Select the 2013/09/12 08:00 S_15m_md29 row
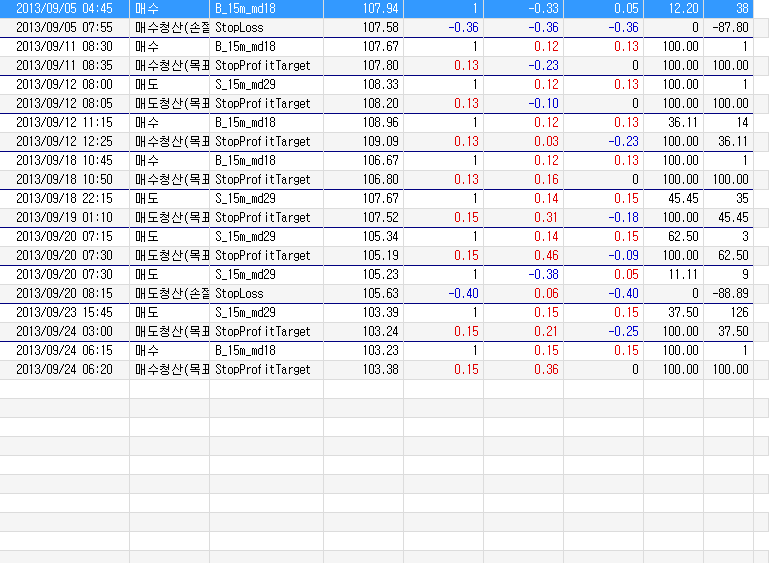This screenshot has height=563, width=769. 376,84
